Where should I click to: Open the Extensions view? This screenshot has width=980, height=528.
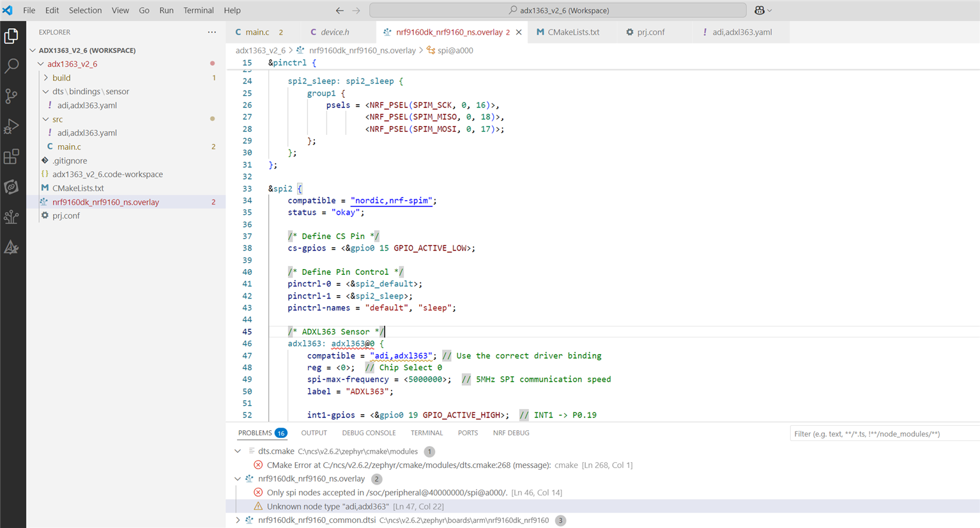pos(11,157)
